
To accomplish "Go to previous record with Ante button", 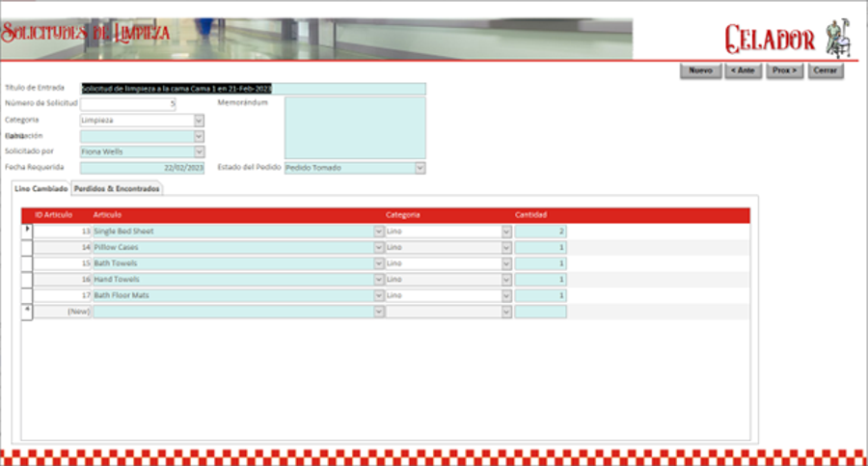I will [x=743, y=70].
